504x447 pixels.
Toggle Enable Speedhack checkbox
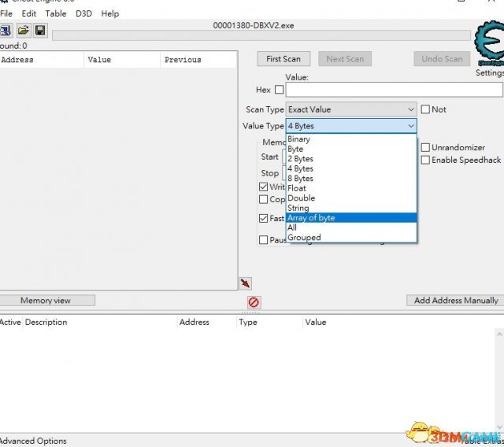[425, 160]
